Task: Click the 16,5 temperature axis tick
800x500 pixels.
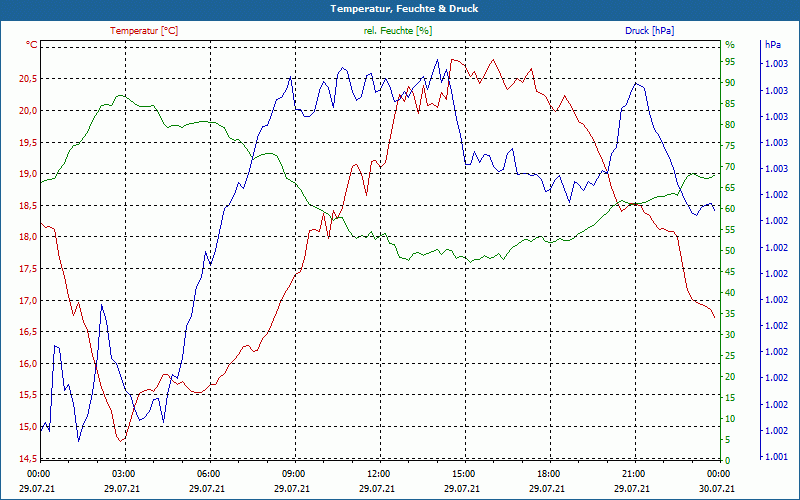Action: coord(29,332)
